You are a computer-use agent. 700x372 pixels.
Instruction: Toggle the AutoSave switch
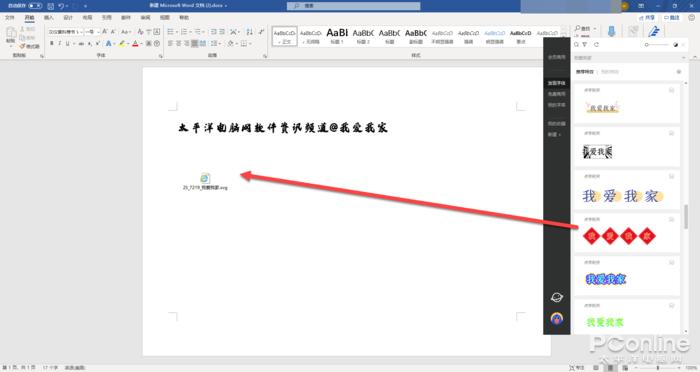pos(35,6)
